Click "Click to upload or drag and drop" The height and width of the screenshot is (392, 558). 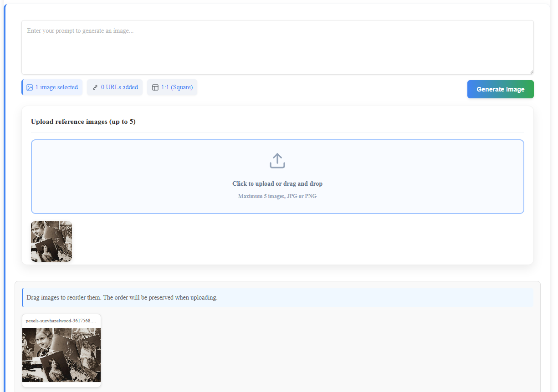pos(277,183)
